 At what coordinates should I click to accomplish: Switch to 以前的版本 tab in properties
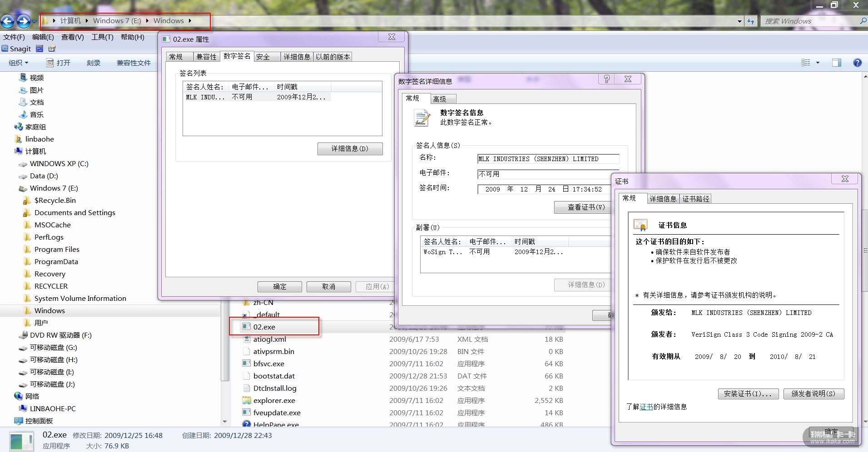pos(332,57)
